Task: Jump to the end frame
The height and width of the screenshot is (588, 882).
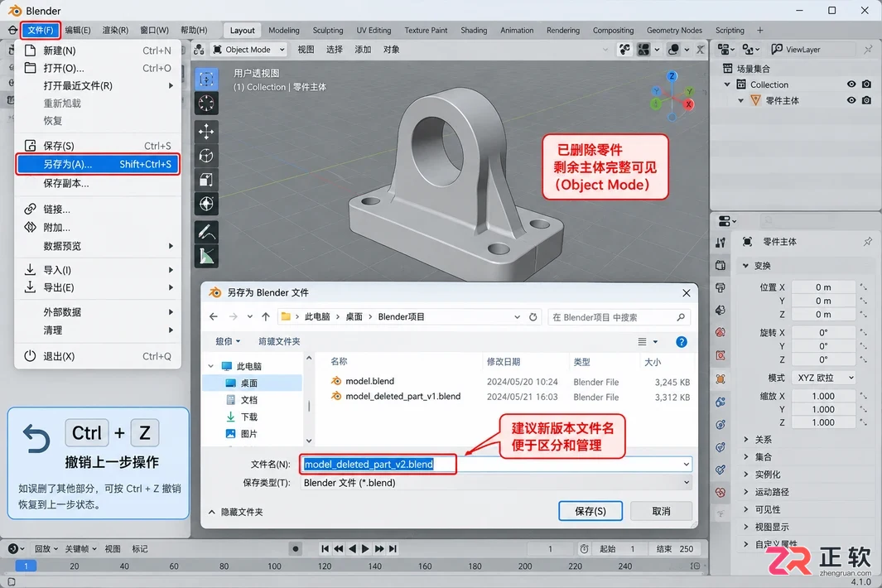Action: pos(393,548)
